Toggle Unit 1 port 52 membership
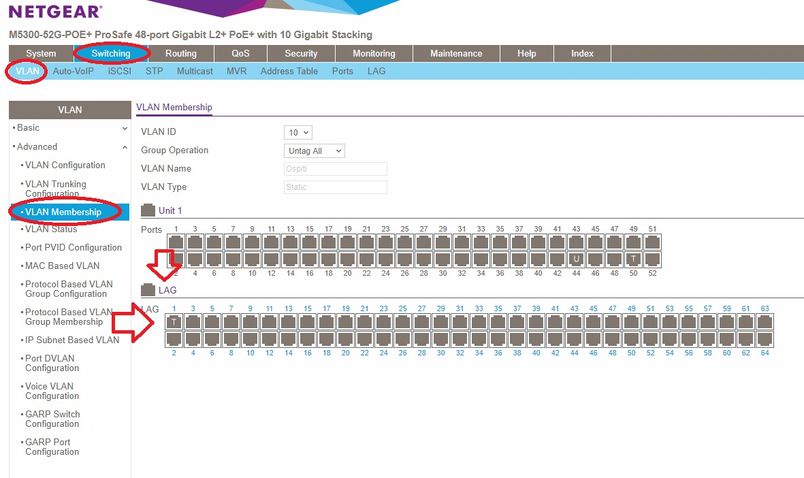Screen dimensions: 804x478 click(x=652, y=259)
